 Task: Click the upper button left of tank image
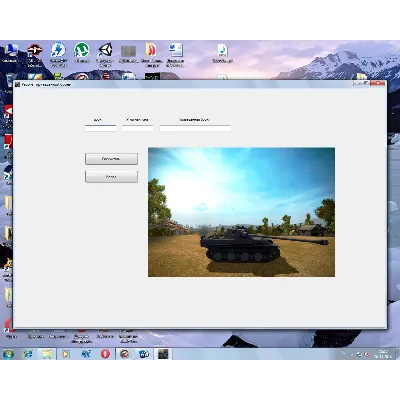click(111, 159)
